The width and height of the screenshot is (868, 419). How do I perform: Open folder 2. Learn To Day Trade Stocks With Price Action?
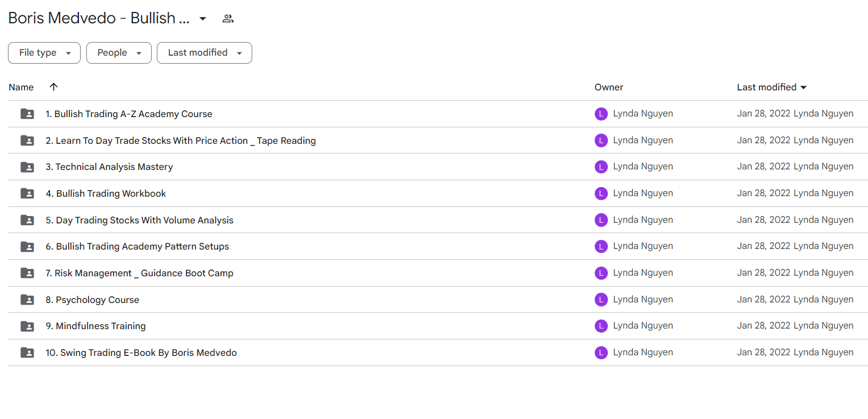pyautogui.click(x=181, y=140)
